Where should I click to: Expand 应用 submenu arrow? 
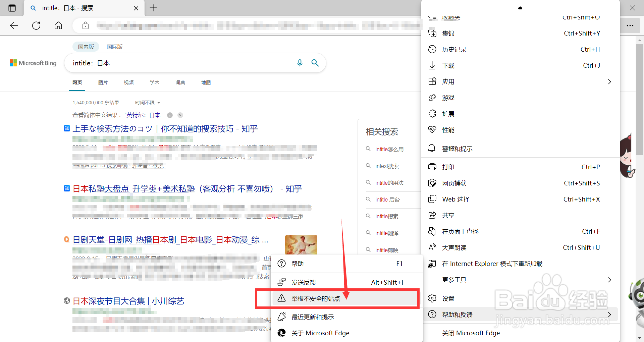[609, 81]
